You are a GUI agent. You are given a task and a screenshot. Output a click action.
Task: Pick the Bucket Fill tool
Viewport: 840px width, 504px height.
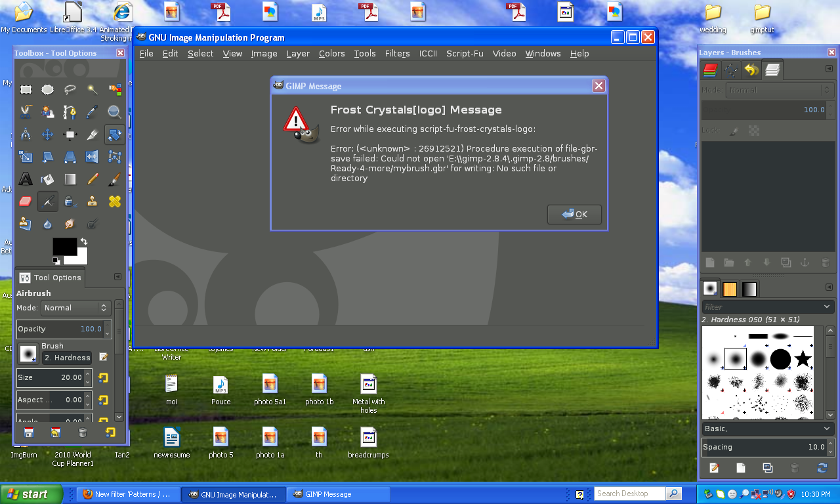pos(48,179)
